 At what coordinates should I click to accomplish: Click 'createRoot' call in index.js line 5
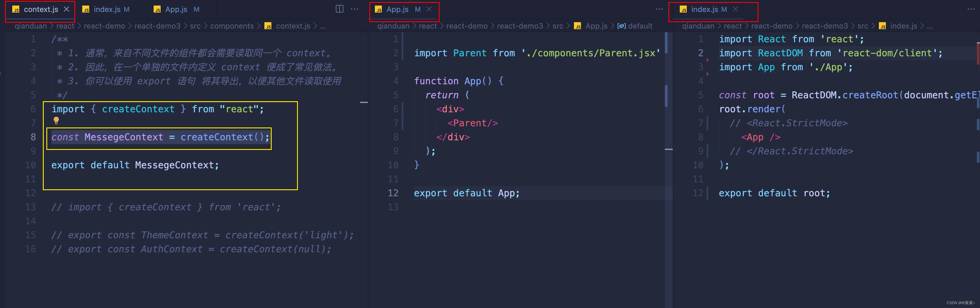[x=870, y=95]
